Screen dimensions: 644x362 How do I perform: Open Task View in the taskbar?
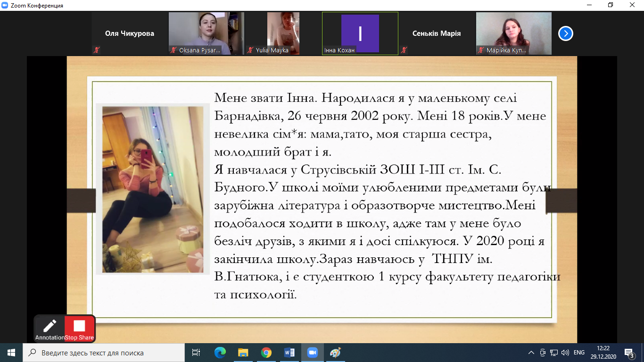point(196,353)
